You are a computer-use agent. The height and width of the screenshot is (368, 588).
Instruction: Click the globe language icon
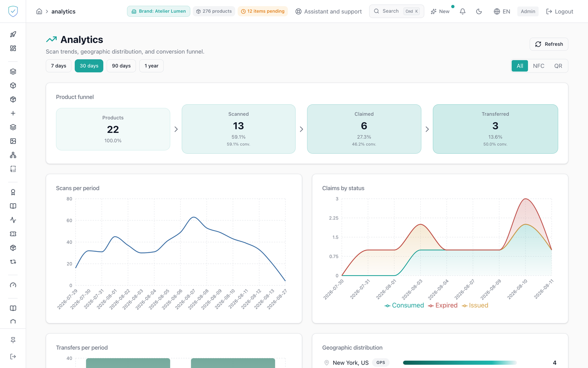pos(497,11)
